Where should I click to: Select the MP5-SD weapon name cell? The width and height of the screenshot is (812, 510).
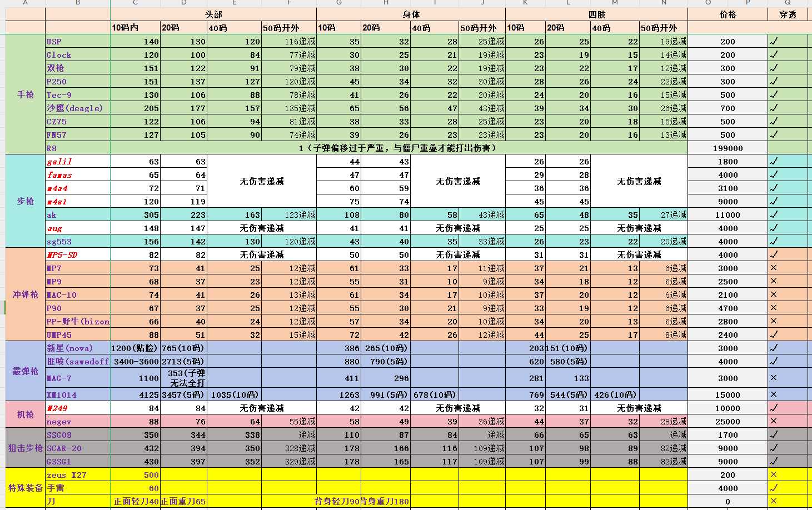pyautogui.click(x=78, y=254)
